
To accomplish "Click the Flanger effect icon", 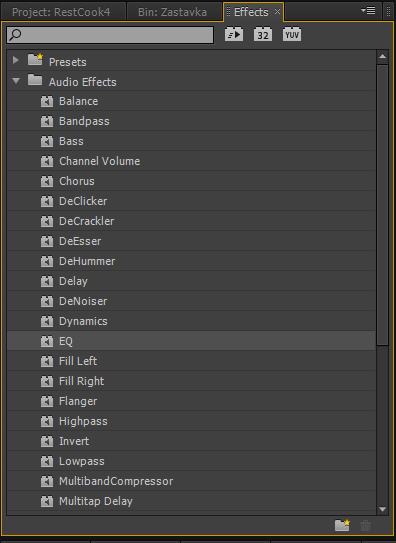I will 47,402.
